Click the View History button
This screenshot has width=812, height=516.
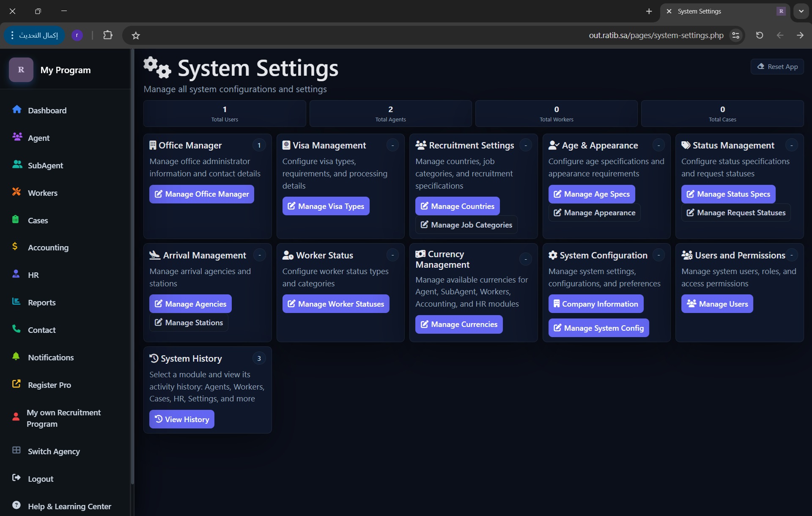coord(182,419)
